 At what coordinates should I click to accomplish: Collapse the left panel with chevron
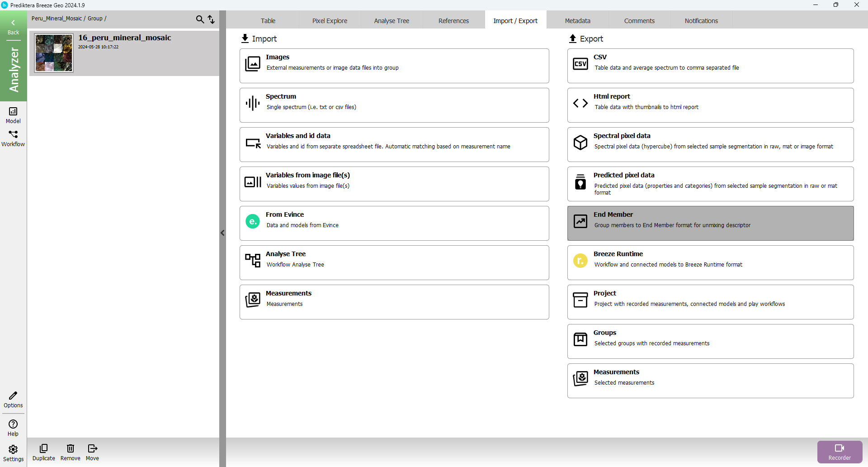(222, 233)
